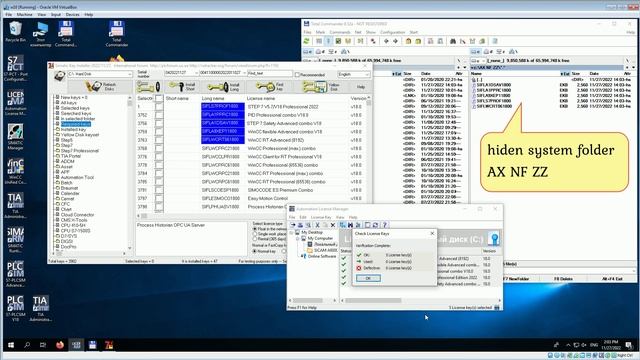640x360 pixels.
Task: Click the License name column header
Action: [x=261, y=98]
